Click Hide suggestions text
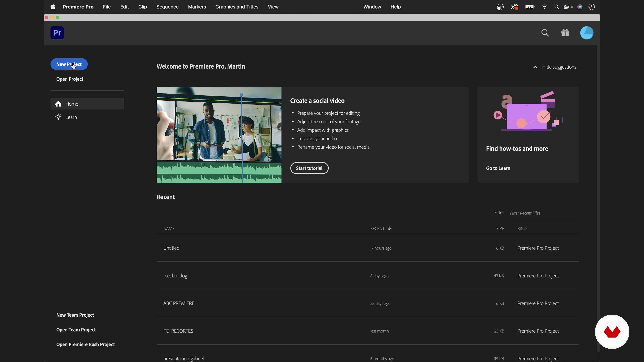Screen dimensions: 644x362 pos(559,67)
